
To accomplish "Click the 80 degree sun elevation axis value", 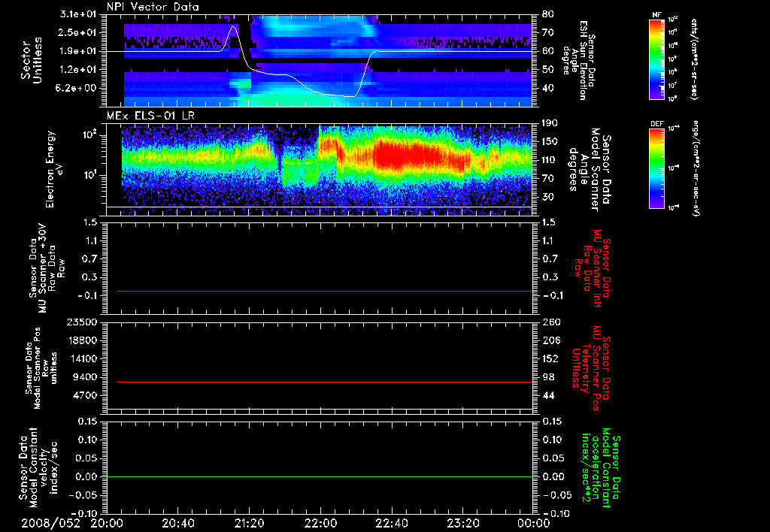I will coord(547,14).
